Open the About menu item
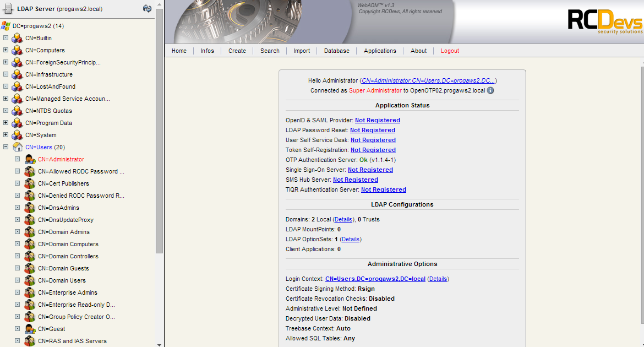The image size is (644, 347). point(418,51)
